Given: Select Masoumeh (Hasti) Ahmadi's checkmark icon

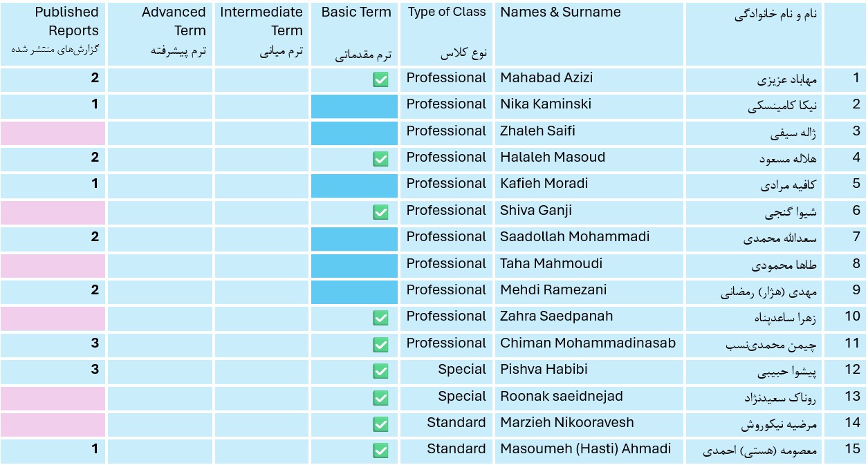Looking at the screenshot, I should 380,450.
